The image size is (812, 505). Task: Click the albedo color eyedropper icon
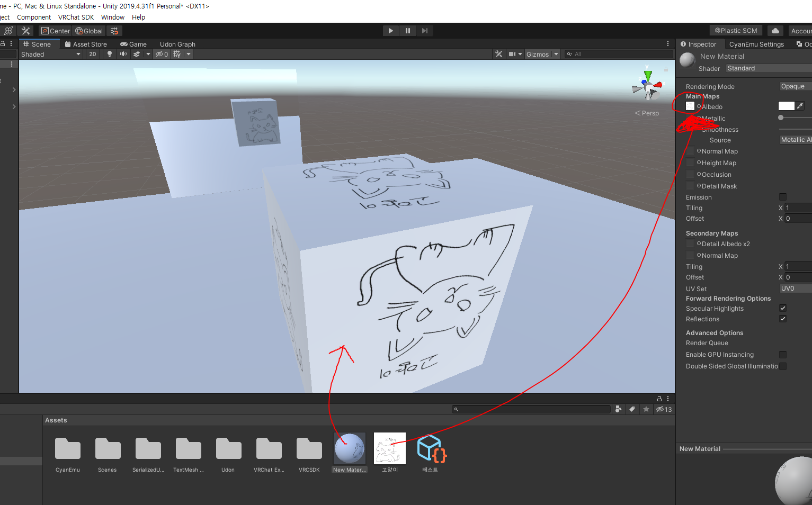800,106
